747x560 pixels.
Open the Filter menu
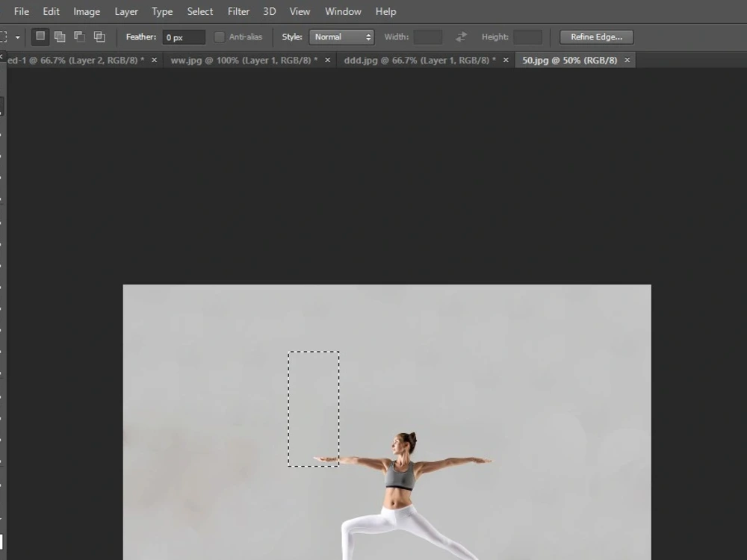tap(238, 11)
